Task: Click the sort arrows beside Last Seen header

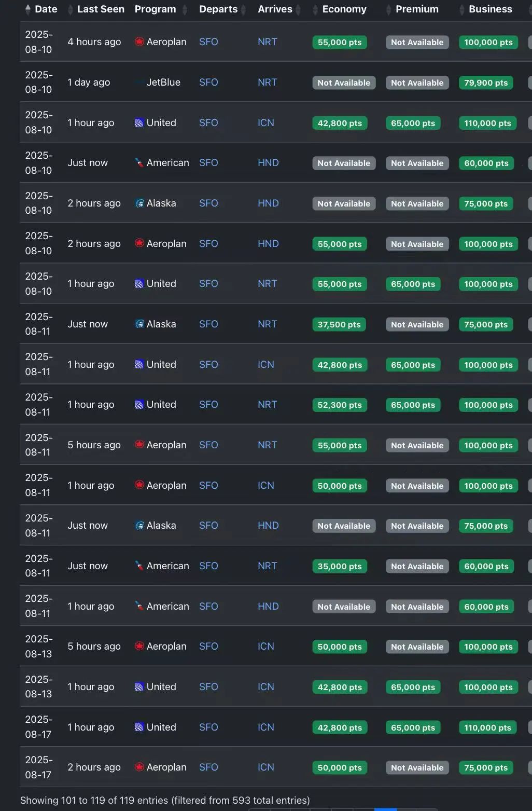Action: (71, 9)
